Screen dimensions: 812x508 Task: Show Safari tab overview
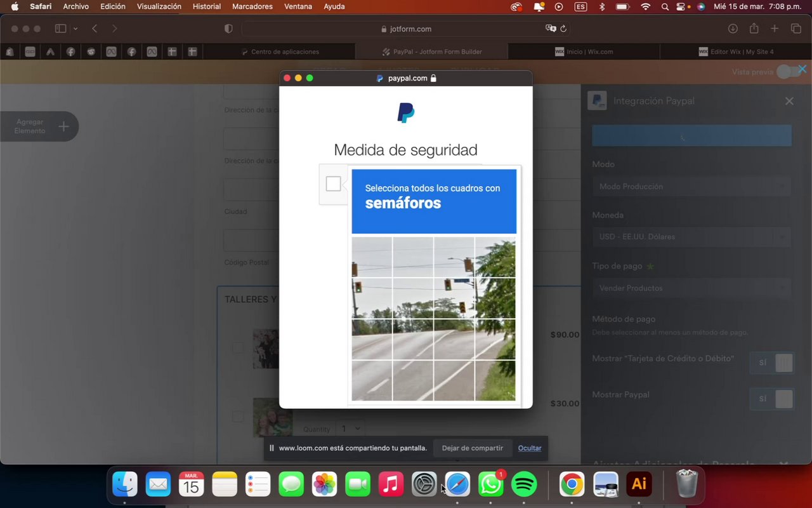(796, 29)
